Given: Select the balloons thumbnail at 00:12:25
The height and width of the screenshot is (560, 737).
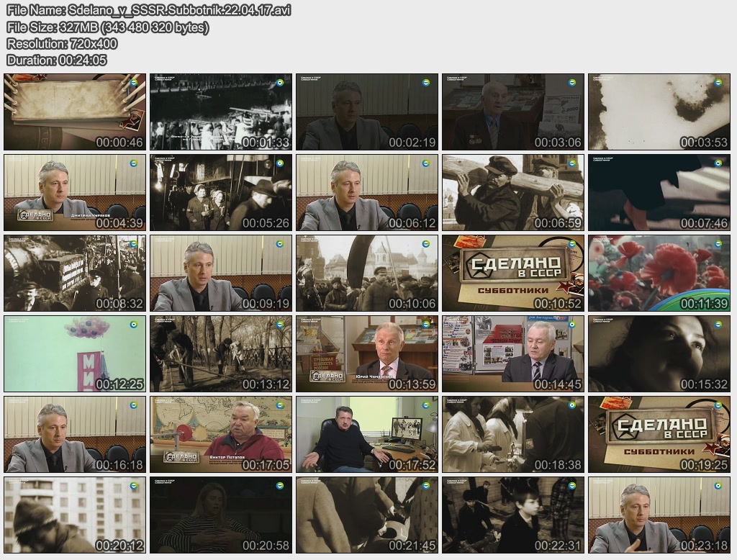Looking at the screenshot, I should click(75, 353).
